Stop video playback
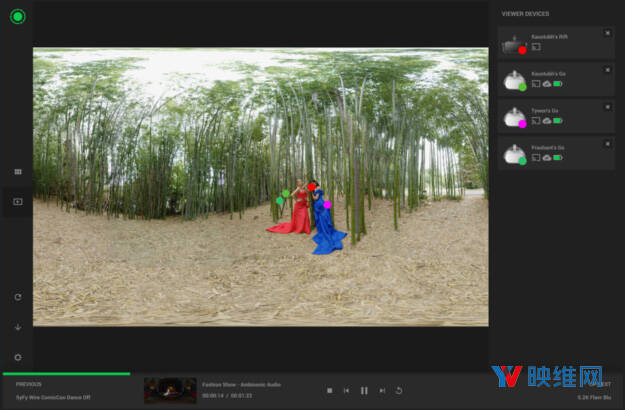 coord(330,391)
